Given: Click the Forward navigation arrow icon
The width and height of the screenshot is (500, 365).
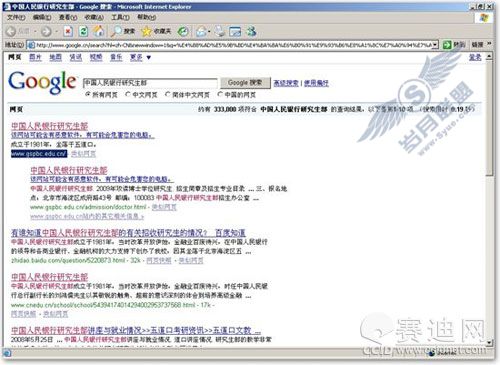Looking at the screenshot, I should 46,31.
